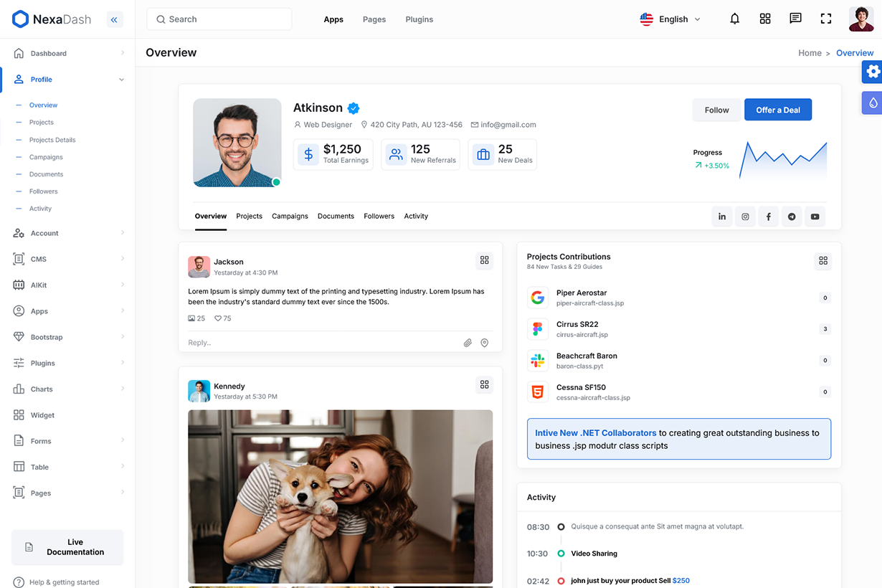The width and height of the screenshot is (882, 588).
Task: Open the English language dropdown
Action: pyautogui.click(x=670, y=19)
